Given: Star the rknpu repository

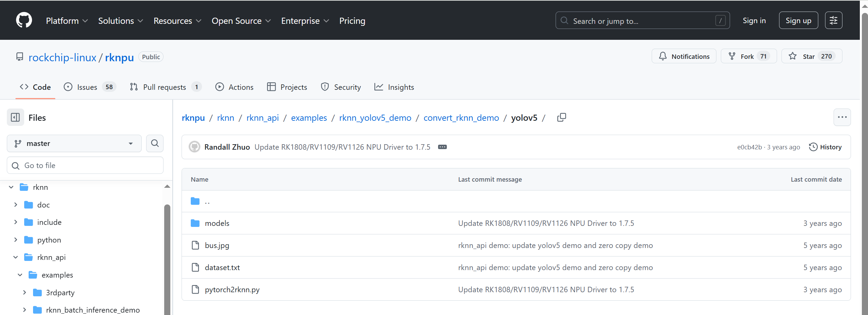Looking at the screenshot, I should [x=811, y=56].
